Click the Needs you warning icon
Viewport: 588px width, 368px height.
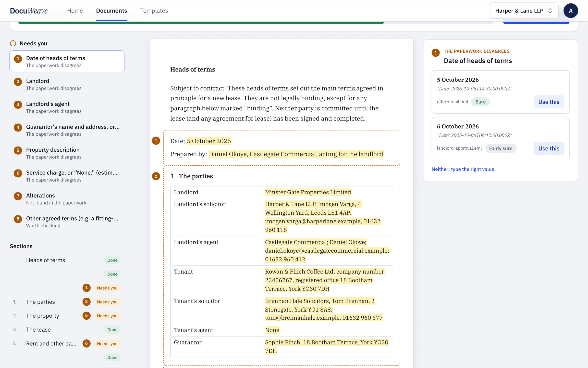click(x=13, y=43)
